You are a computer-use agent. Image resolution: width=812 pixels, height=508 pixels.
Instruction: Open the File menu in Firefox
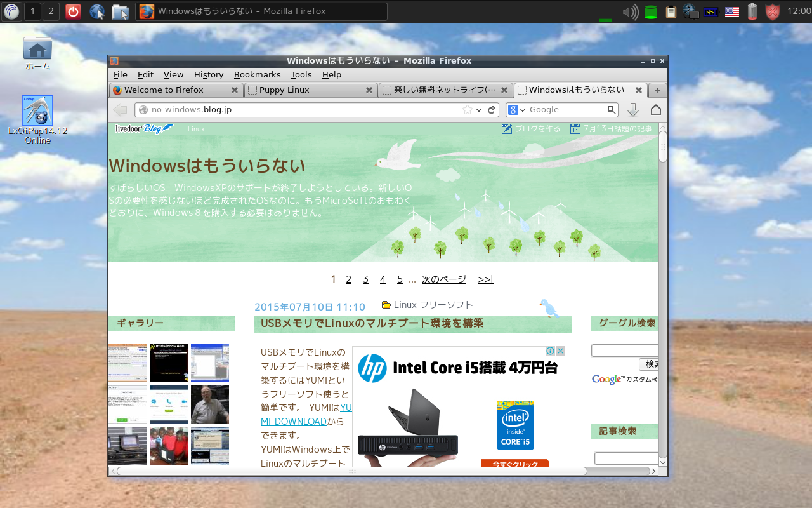coord(120,74)
